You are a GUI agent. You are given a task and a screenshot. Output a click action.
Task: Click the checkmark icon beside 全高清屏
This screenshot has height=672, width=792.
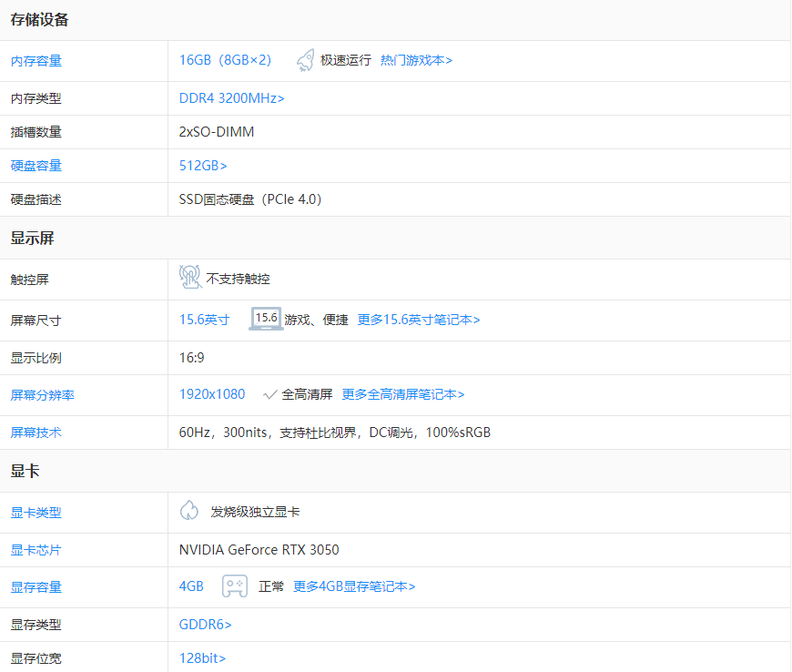tap(270, 393)
